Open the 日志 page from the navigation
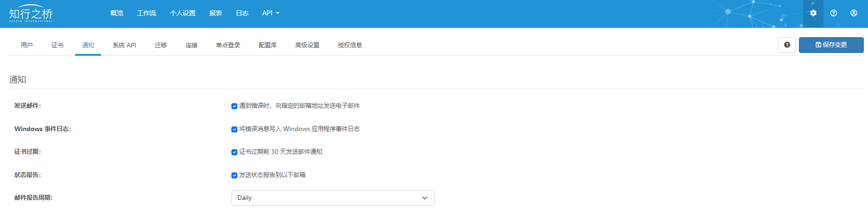Screen dimensions: 868x211 point(242,13)
